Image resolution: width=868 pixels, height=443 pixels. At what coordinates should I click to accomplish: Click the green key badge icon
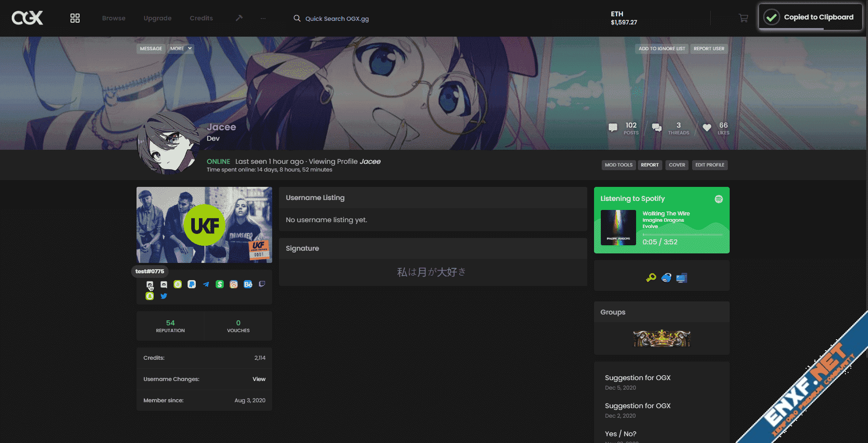pos(651,278)
